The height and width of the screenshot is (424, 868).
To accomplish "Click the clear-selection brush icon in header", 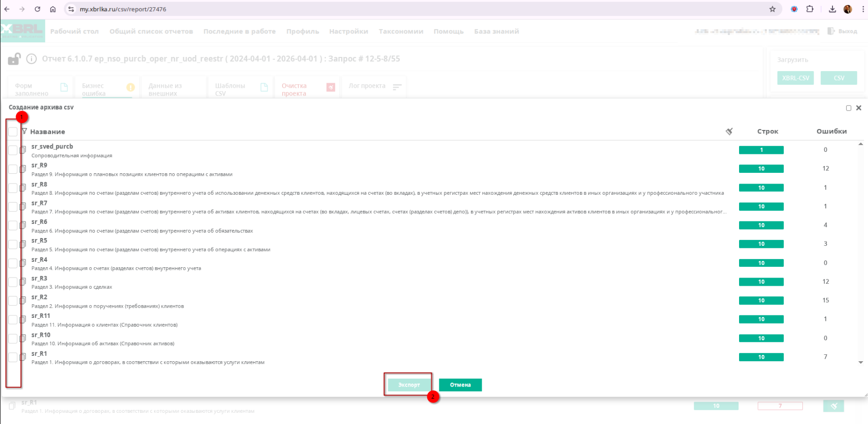I will pos(729,131).
